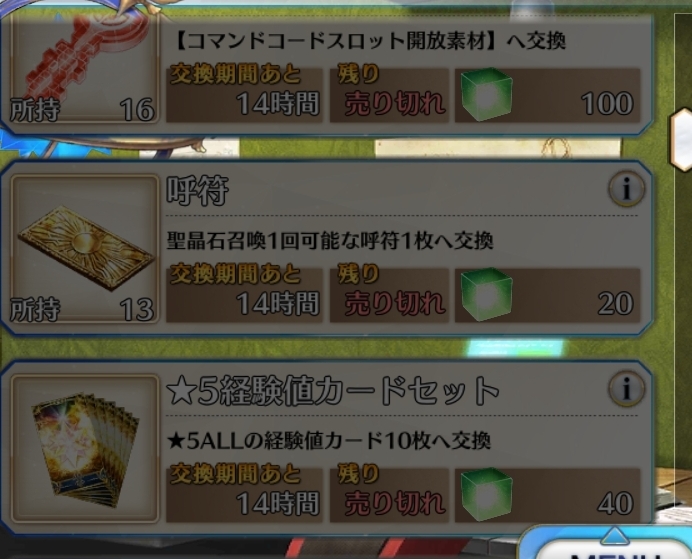Screen dimensions: 692x559
Task: Click 14時間 remaining time on 呼符 row
Action: coord(278,304)
